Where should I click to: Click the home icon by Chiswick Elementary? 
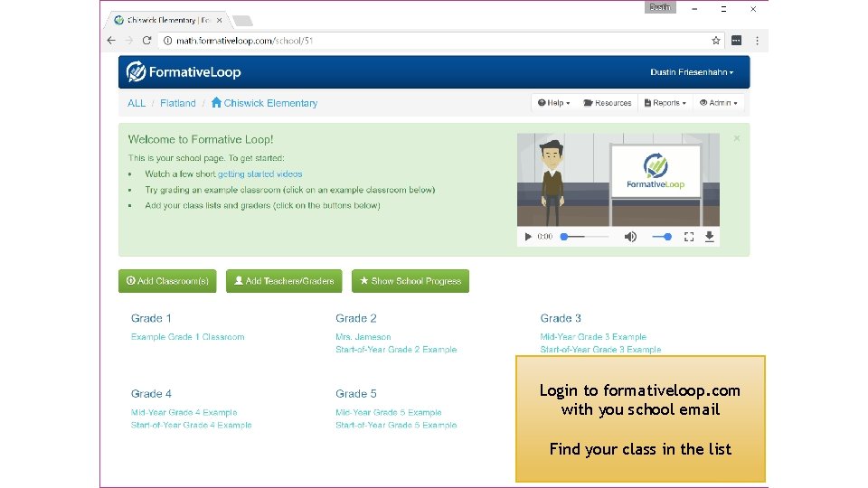pos(216,102)
